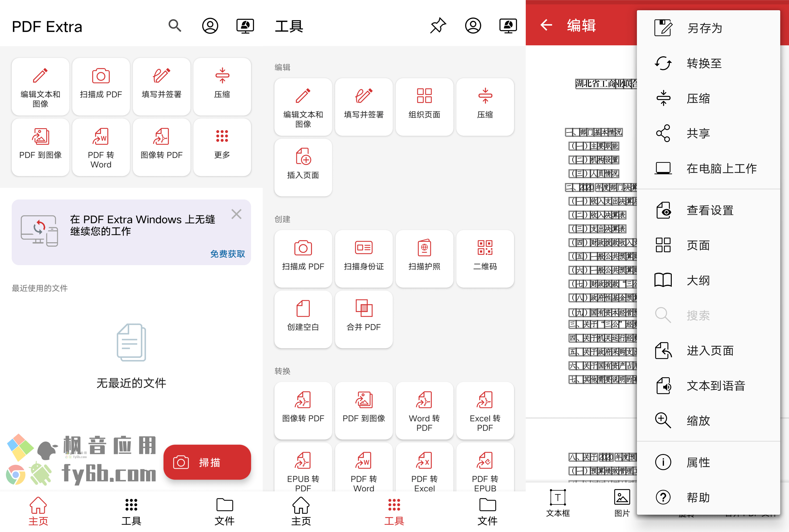Viewport: 789px width, 532px height.
Task: Choose 压缩 from the overflow menu
Action: click(x=709, y=98)
